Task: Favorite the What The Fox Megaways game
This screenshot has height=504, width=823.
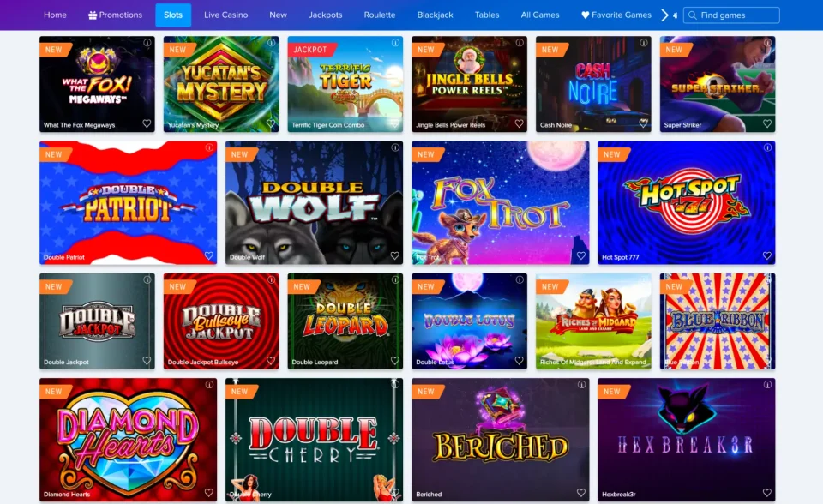Action: pyautogui.click(x=147, y=124)
